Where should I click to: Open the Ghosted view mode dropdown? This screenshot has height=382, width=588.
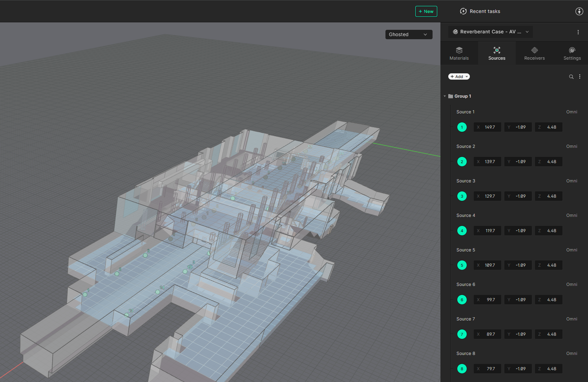tap(408, 35)
